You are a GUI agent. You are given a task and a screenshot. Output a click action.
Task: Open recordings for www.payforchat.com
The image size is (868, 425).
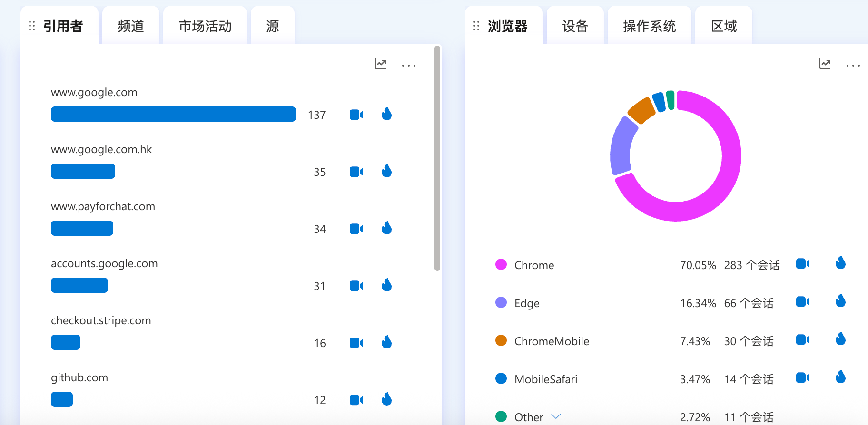coord(356,229)
